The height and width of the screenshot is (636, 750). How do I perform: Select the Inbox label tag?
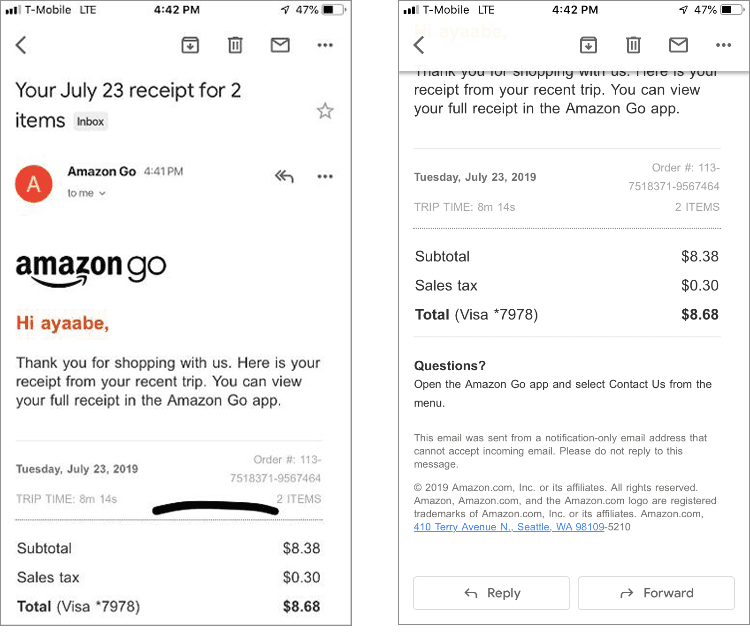(90, 121)
